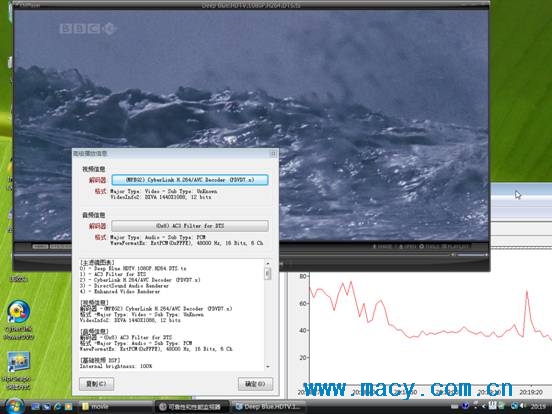This screenshot has height=414, width=552.
Task: Open the volume icon in system tray
Action: pyautogui.click(x=522, y=406)
